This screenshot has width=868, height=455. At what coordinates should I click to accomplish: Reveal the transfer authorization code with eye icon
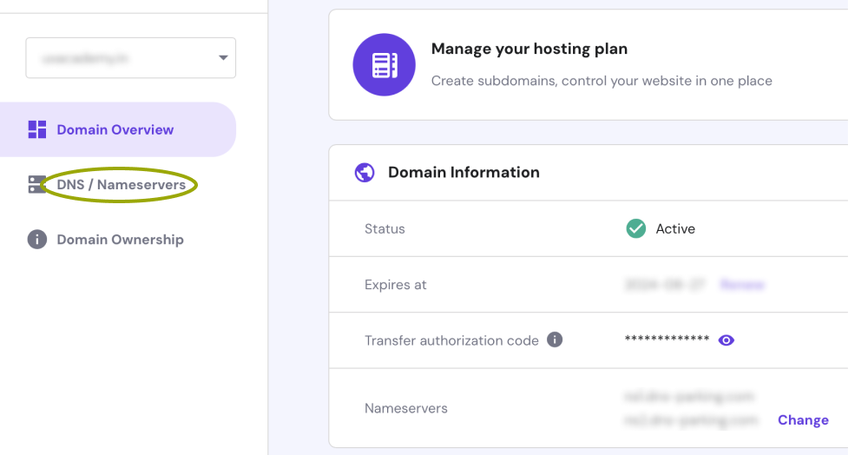[x=727, y=340]
